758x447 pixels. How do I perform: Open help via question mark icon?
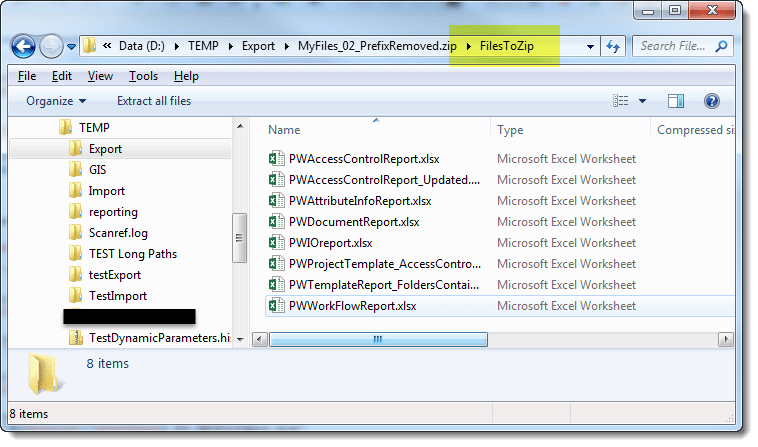(712, 101)
